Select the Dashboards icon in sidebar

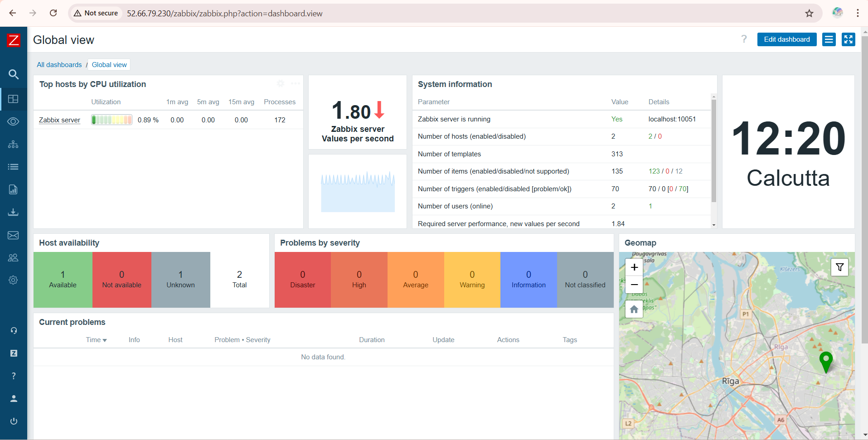click(14, 99)
